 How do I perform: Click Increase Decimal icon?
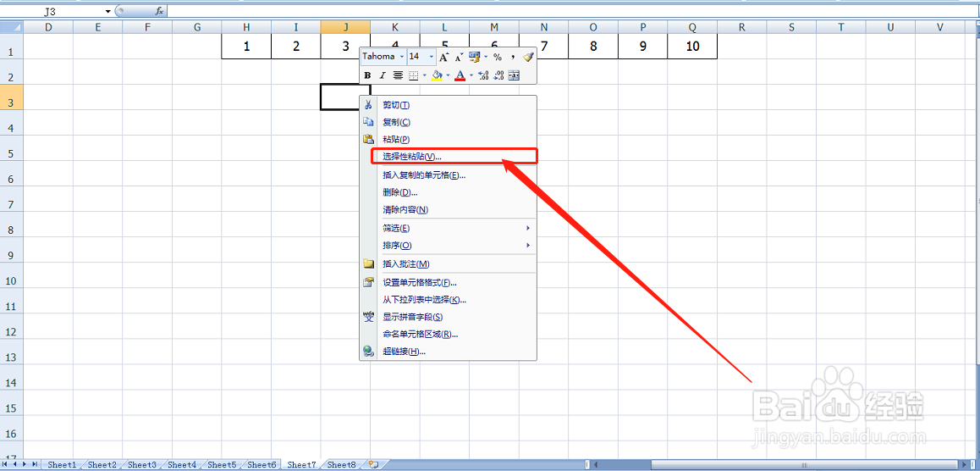click(483, 75)
